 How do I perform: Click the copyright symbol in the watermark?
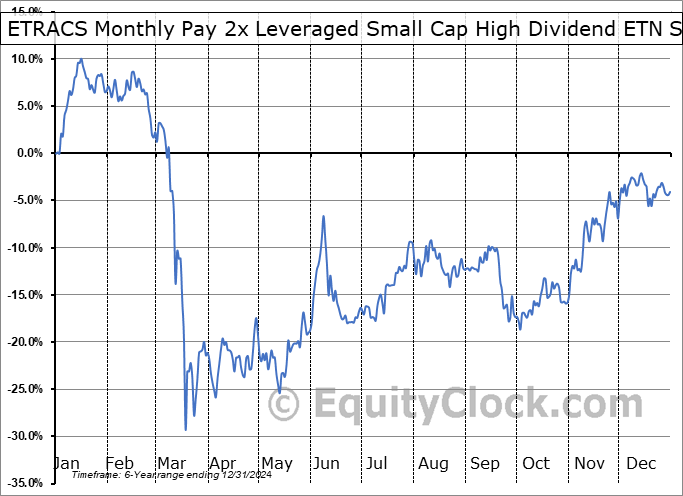pyautogui.click(x=284, y=405)
